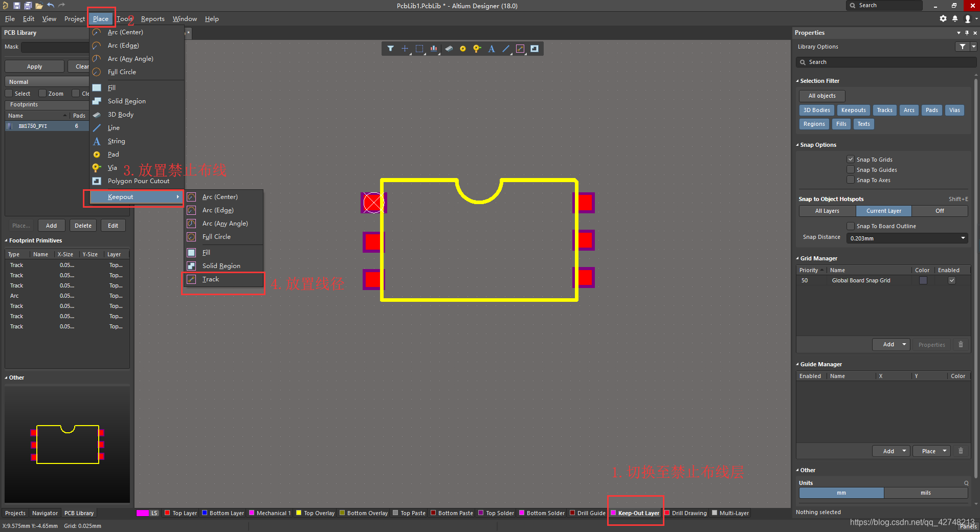Viewport: 980px width, 532px height.
Task: Click the Place Via toolbar icon
Action: [x=477, y=49]
